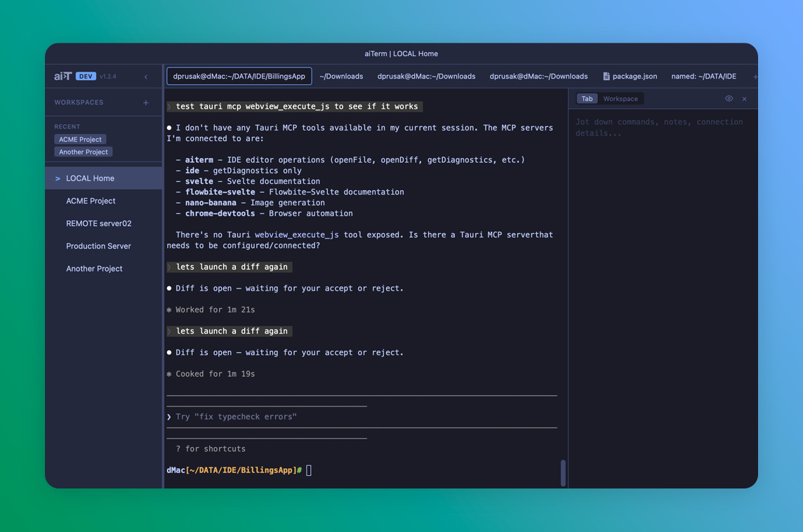Open the named: ~/DATA/IDE tab
The image size is (803, 532).
tap(703, 77)
